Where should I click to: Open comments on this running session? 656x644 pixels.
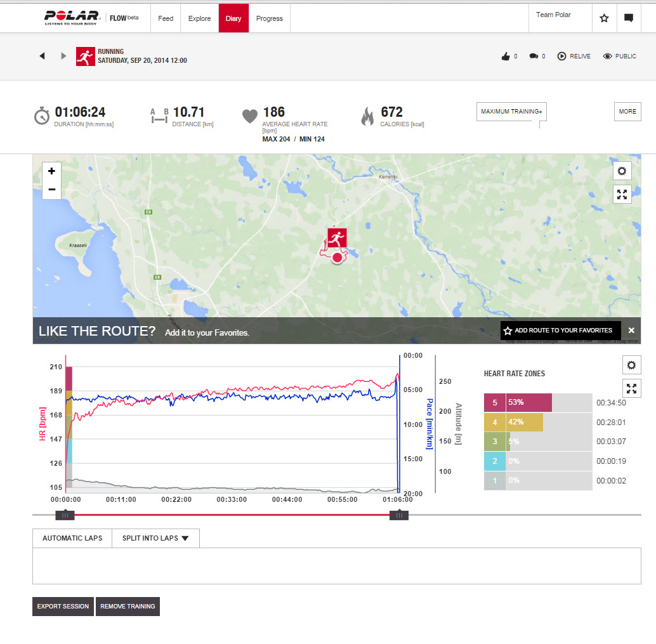(534, 56)
